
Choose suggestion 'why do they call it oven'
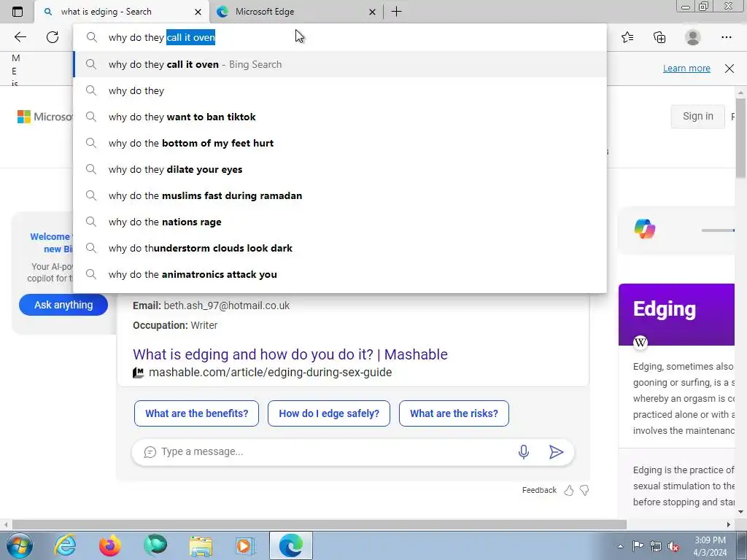(340, 64)
